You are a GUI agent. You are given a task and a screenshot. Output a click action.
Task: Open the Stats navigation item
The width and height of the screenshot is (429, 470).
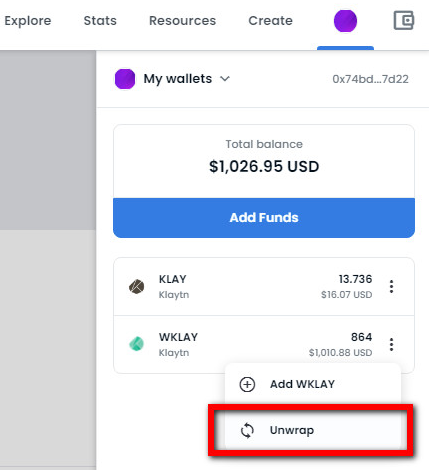pyautogui.click(x=100, y=21)
